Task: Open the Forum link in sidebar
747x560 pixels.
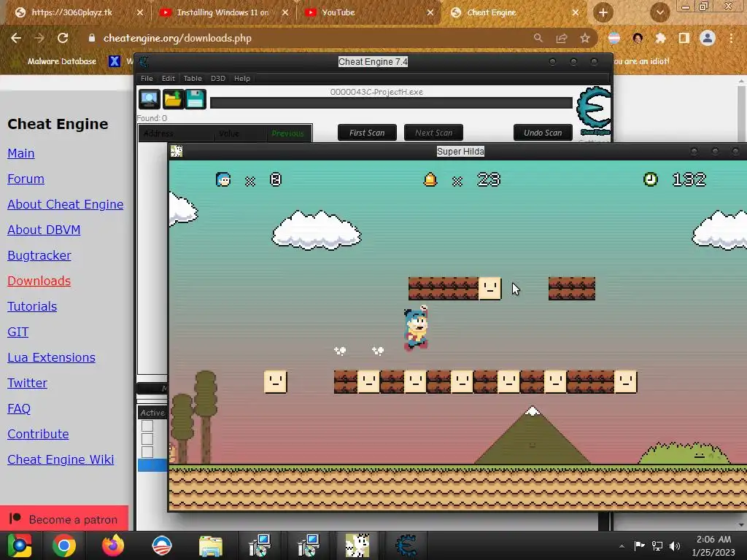Action: 26,179
